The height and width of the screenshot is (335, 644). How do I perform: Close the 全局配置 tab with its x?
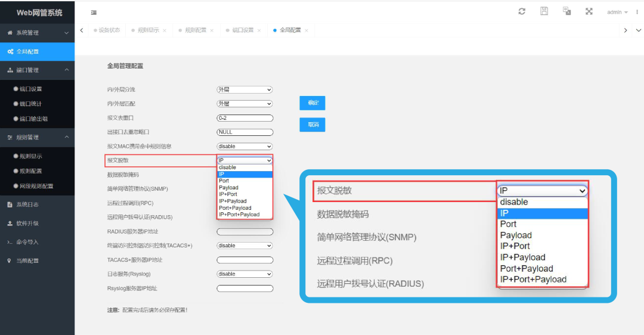(x=306, y=30)
